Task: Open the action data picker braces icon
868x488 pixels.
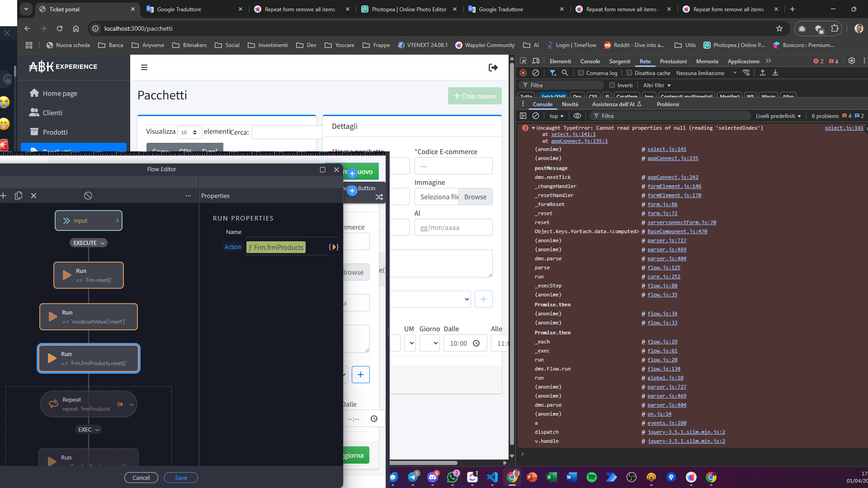Action: pos(334,247)
